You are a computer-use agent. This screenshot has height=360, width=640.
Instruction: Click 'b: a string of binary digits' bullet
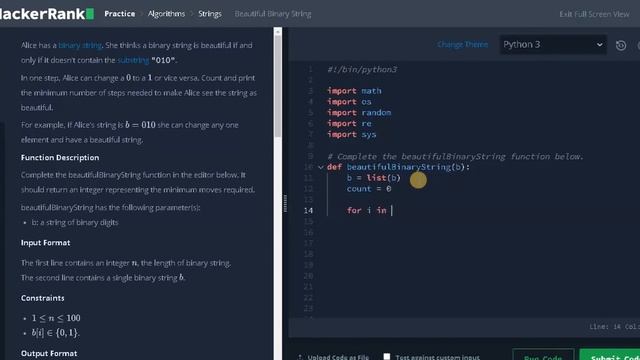[x=75, y=222]
